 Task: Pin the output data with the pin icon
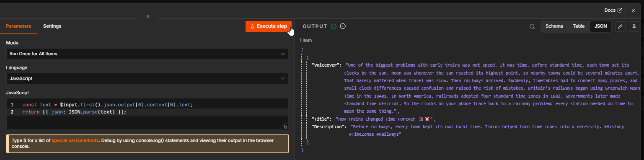tap(634, 26)
